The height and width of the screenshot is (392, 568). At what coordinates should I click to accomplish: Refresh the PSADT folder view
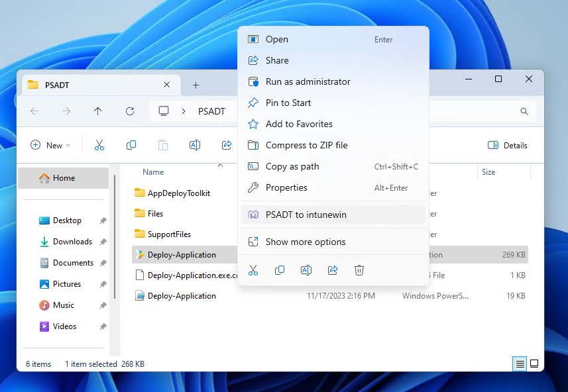(130, 111)
